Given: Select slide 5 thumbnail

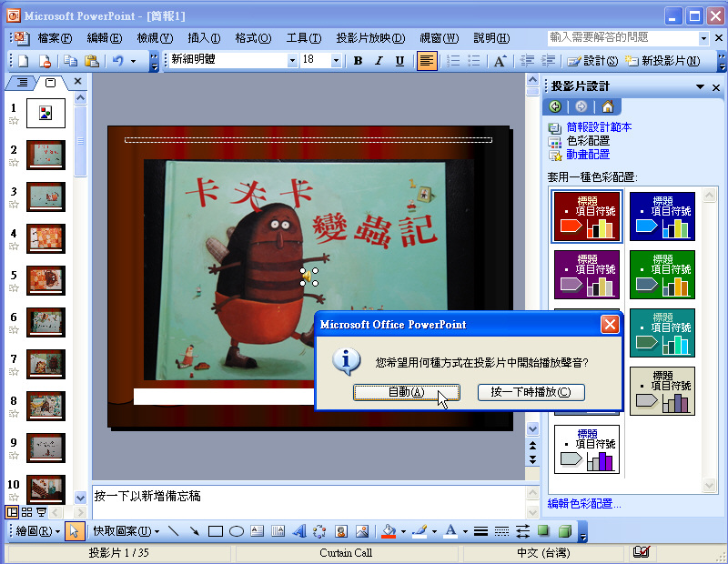Looking at the screenshot, I should (x=45, y=280).
